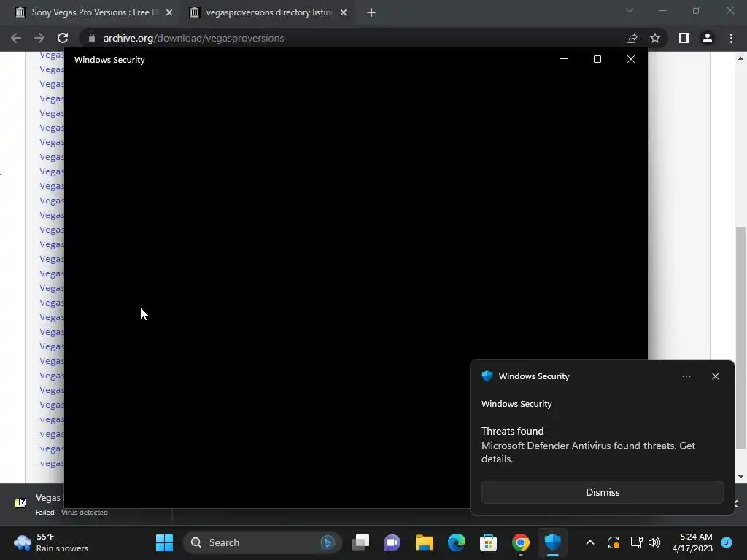This screenshot has width=747, height=560.
Task: Maximize the Windows Security window
Action: pos(597,59)
